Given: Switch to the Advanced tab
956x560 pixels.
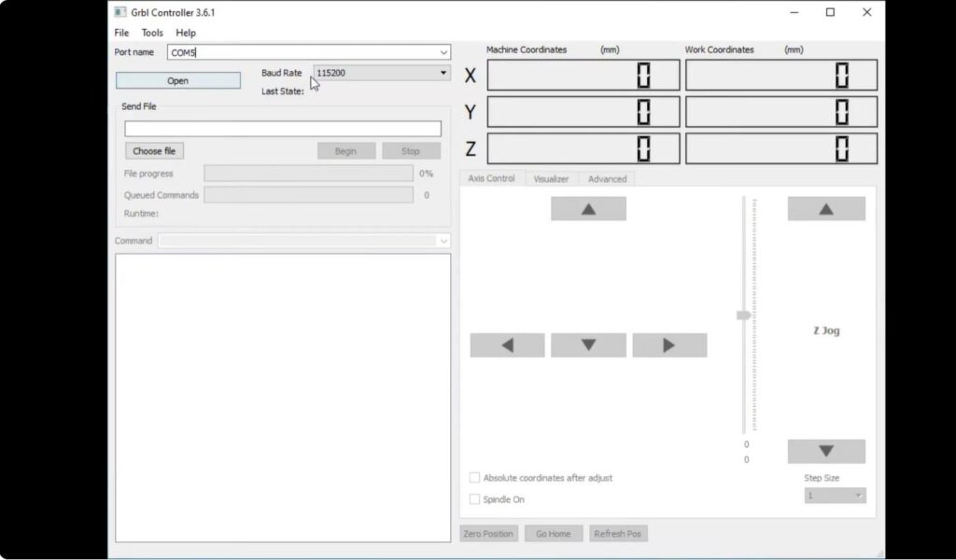Looking at the screenshot, I should pyautogui.click(x=607, y=178).
